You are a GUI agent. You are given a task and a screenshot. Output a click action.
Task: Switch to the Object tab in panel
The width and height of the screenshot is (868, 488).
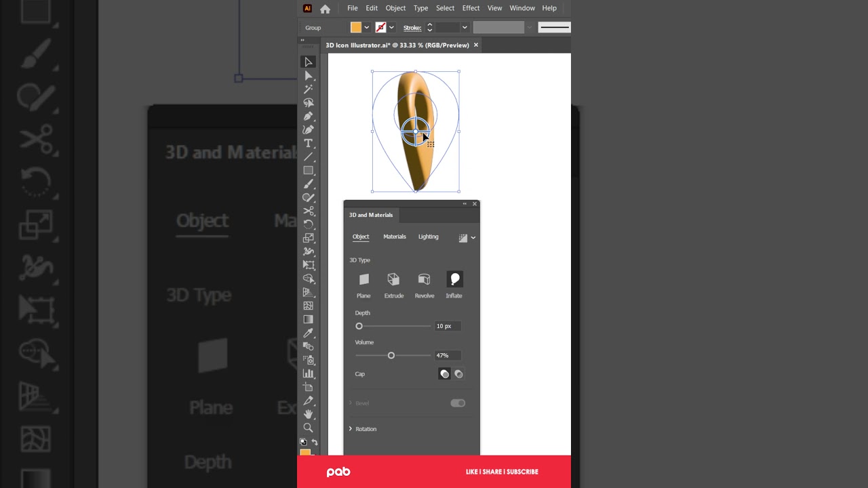pyautogui.click(x=361, y=237)
